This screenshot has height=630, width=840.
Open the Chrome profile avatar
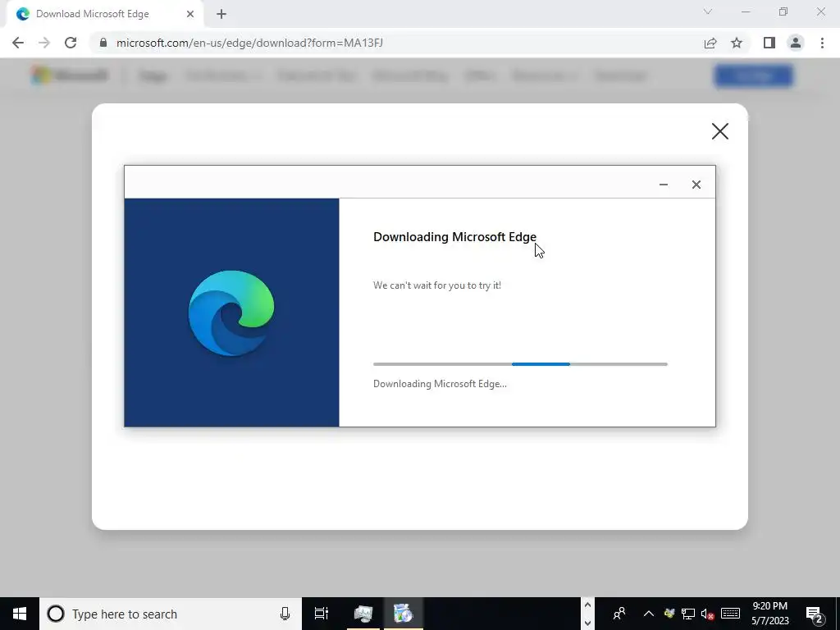(796, 43)
